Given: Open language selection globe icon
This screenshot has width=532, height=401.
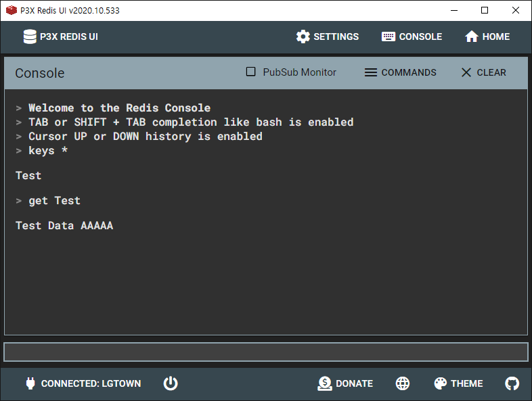Looking at the screenshot, I should point(403,383).
